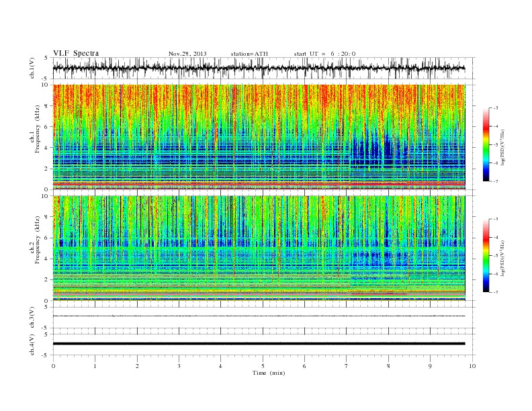Click the log(PSD) label beside ch.1 color bar
Viewport: 532px width, 411px height.
(x=503, y=146)
